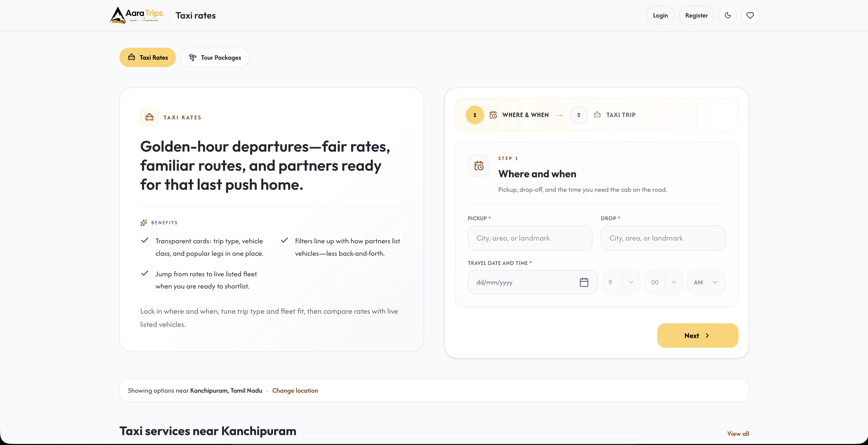Click the Login button
The image size is (868, 445).
[660, 15]
